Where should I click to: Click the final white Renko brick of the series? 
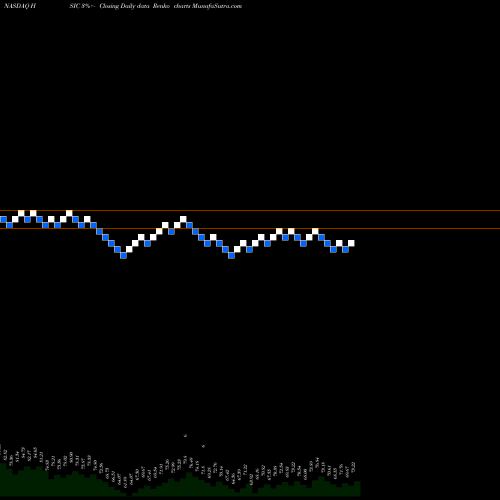[351, 243]
